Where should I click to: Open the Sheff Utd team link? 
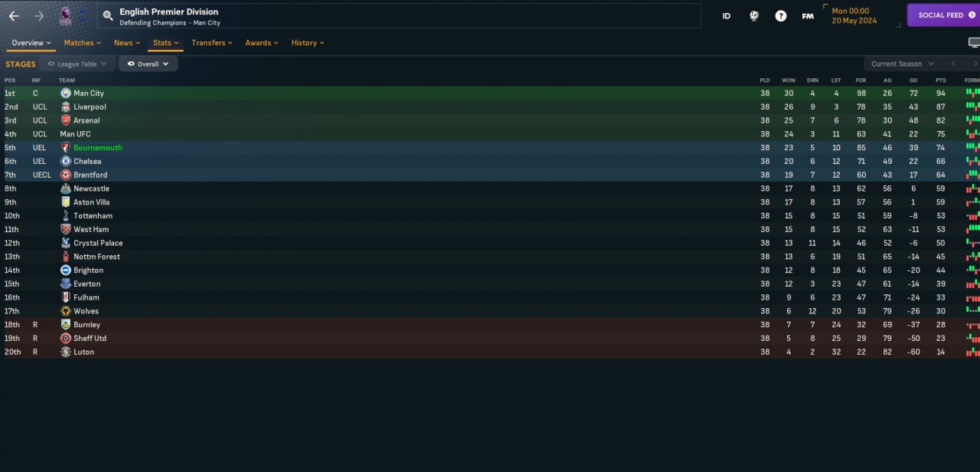point(90,339)
